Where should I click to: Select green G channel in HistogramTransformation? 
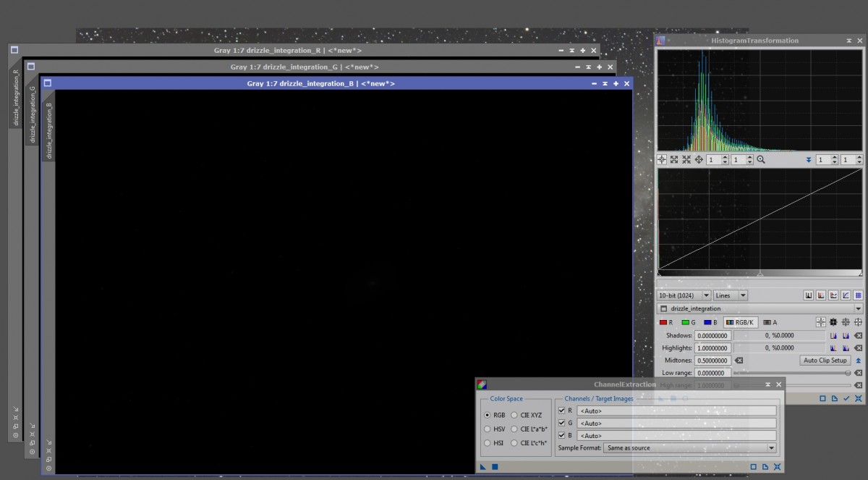tap(688, 322)
